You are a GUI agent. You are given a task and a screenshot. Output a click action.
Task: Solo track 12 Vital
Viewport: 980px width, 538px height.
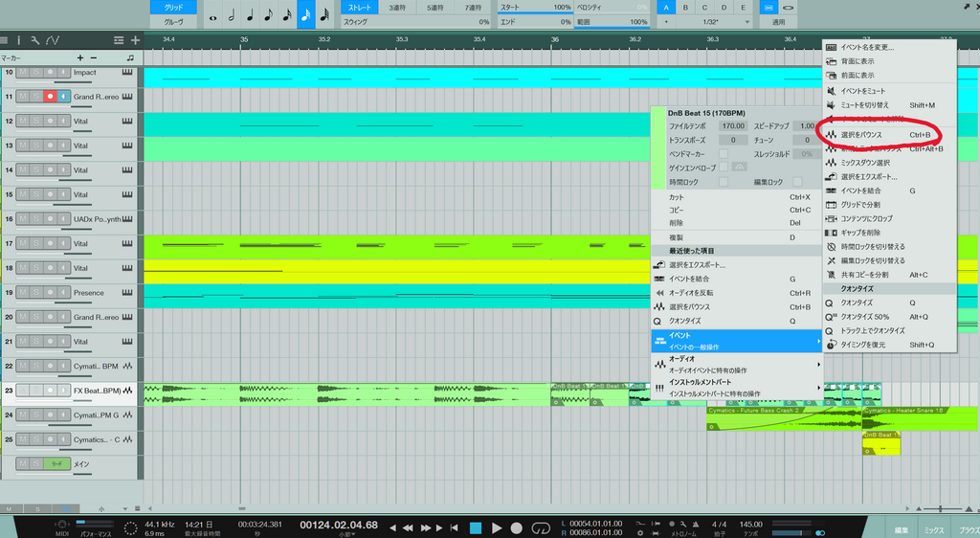(36, 121)
